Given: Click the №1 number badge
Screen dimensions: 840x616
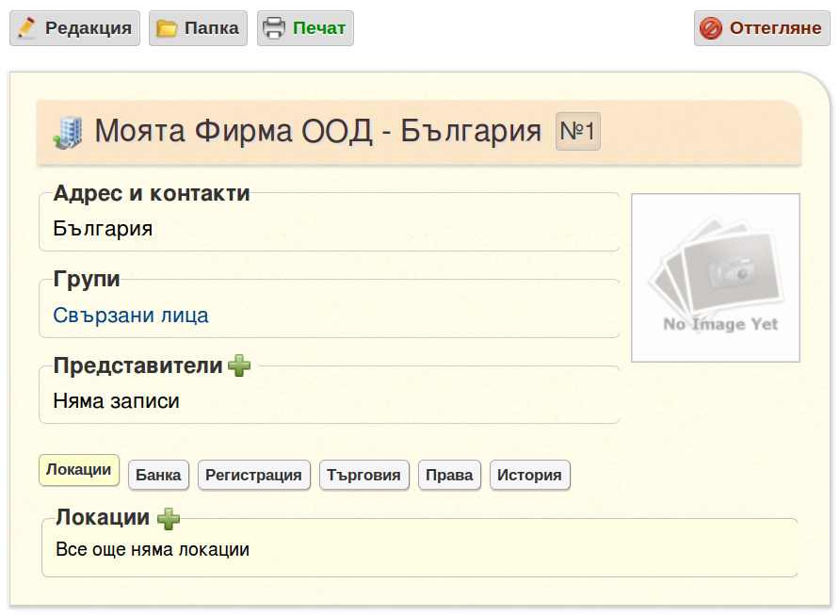Looking at the screenshot, I should 578,131.
